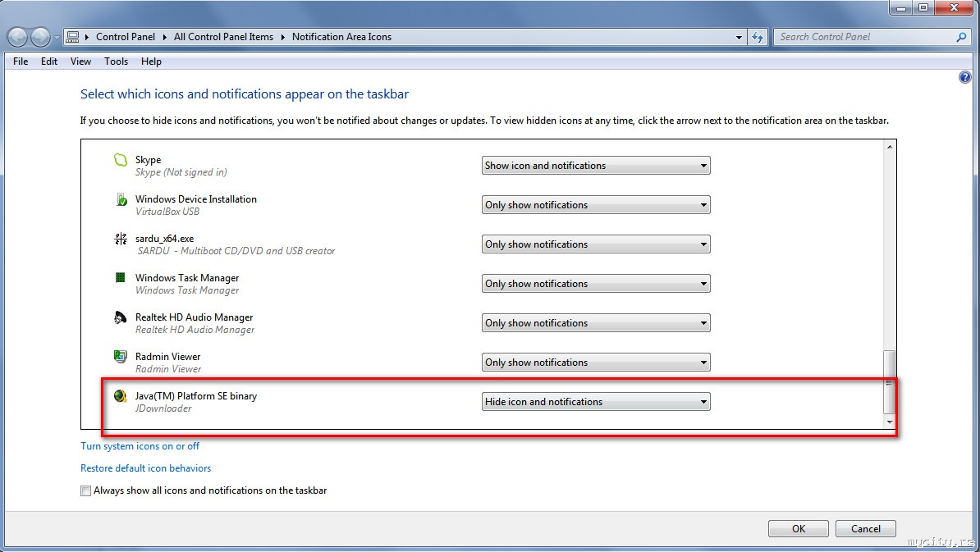
Task: Click the Windows Device Installation icon
Action: pos(121,200)
